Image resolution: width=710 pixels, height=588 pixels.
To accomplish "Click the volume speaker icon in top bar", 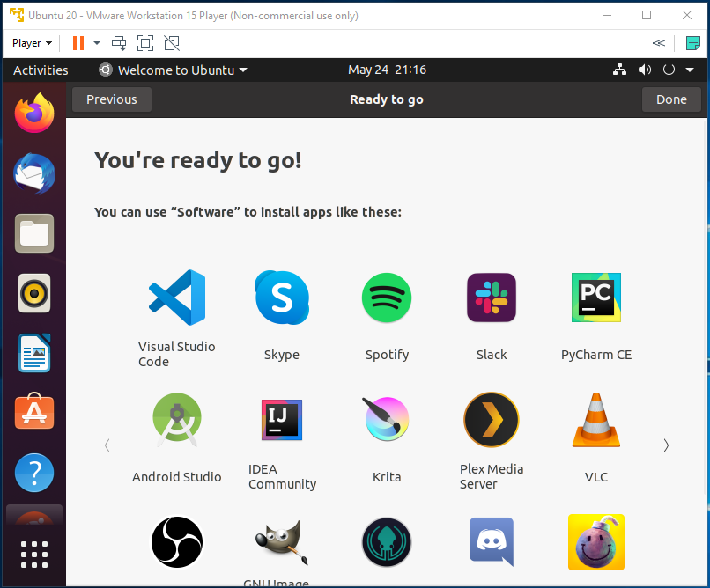I will tap(644, 70).
